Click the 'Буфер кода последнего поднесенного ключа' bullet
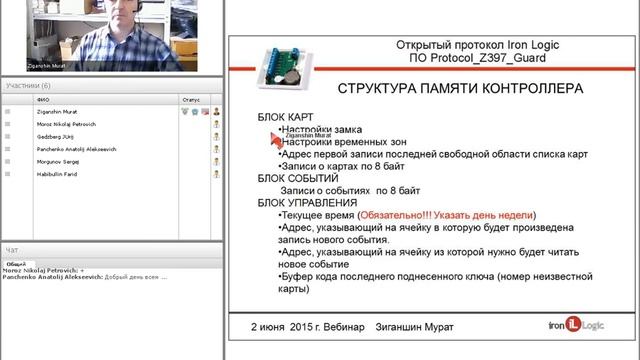The height and width of the screenshot is (360, 640). (x=435, y=282)
